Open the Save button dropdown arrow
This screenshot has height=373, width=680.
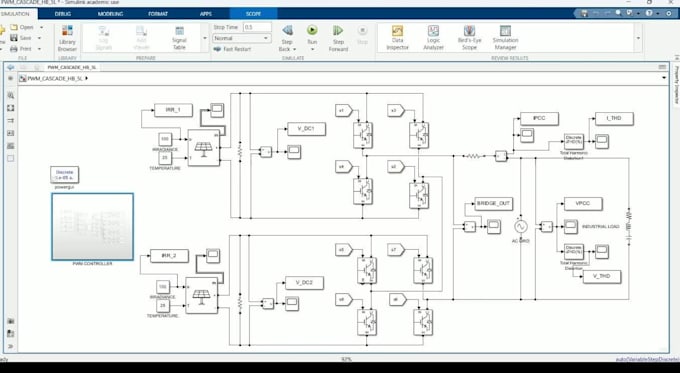click(40, 38)
